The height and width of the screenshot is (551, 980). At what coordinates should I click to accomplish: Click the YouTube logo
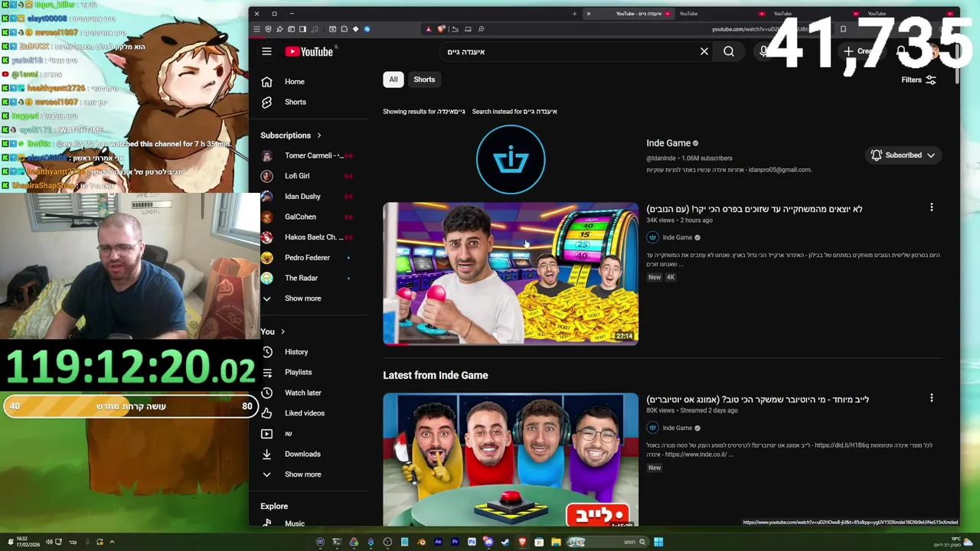309,51
